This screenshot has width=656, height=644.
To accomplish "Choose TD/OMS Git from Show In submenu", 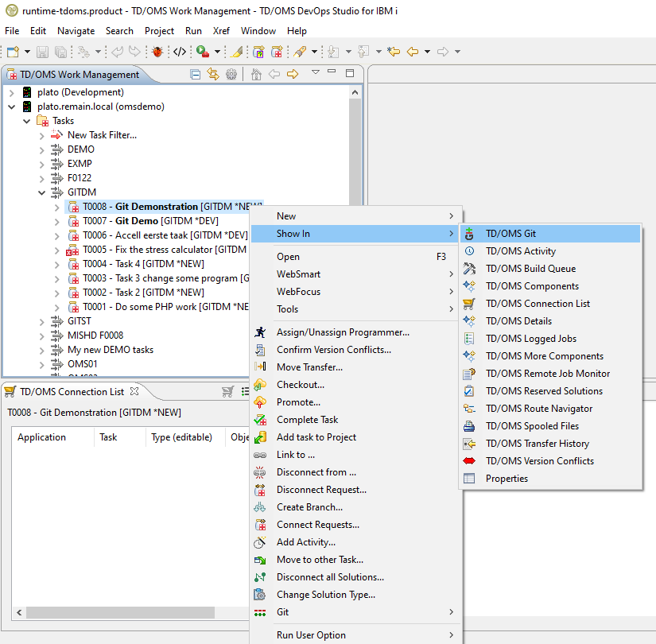I will 510,234.
